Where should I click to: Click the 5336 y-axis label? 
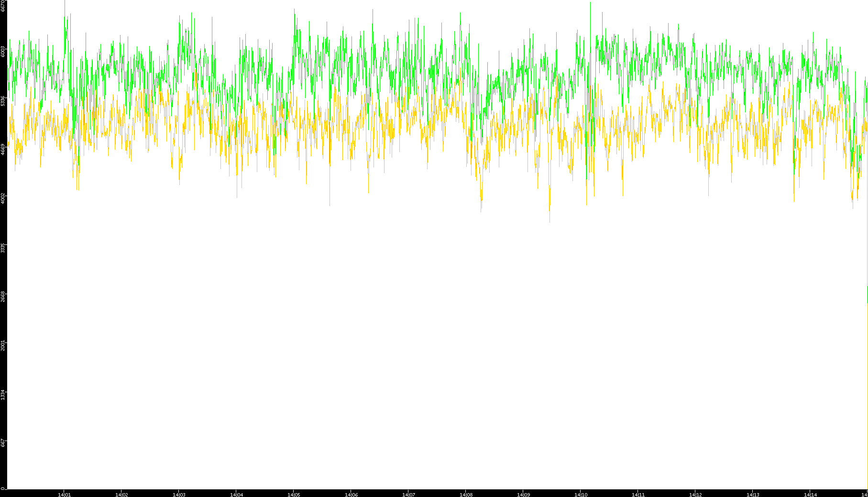click(x=3, y=100)
